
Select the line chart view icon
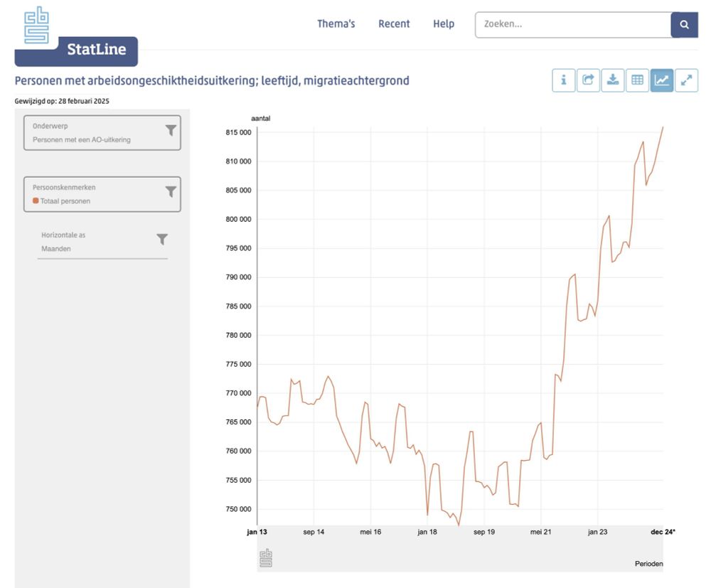(661, 80)
